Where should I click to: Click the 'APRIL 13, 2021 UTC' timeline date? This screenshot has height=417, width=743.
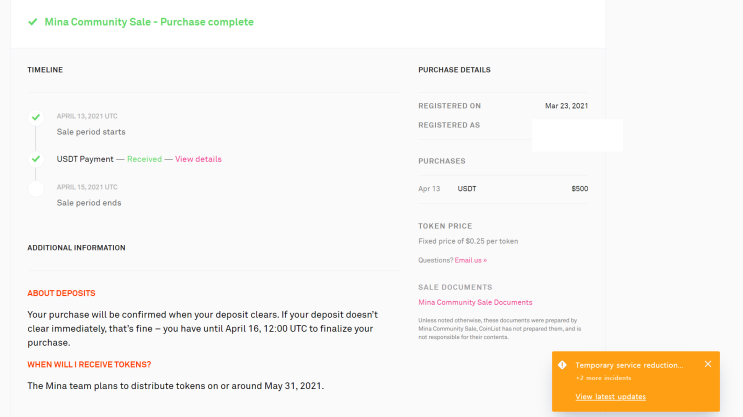(x=87, y=116)
